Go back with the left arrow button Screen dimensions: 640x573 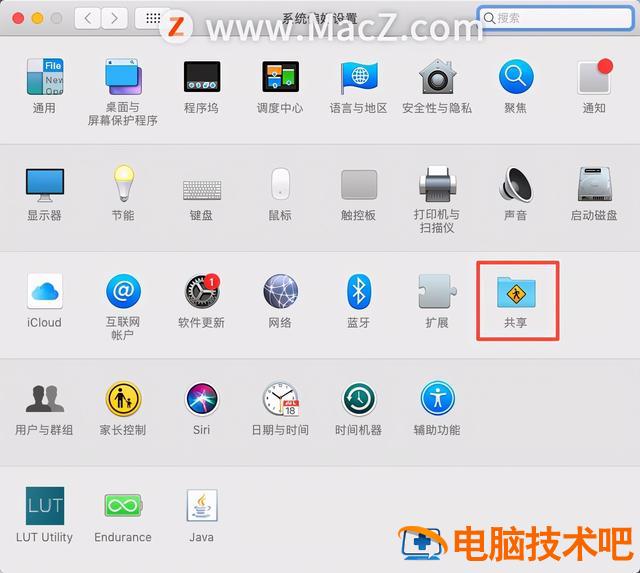(87, 18)
